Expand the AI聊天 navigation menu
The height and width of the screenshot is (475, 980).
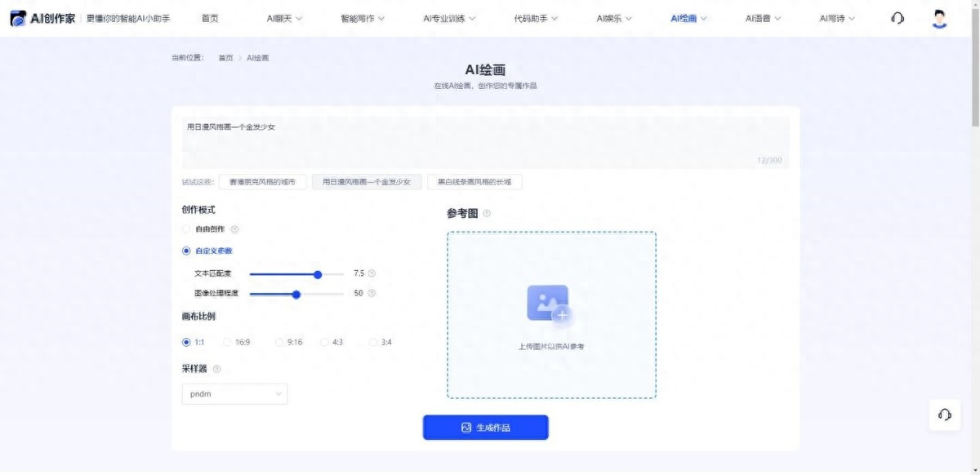tap(282, 17)
